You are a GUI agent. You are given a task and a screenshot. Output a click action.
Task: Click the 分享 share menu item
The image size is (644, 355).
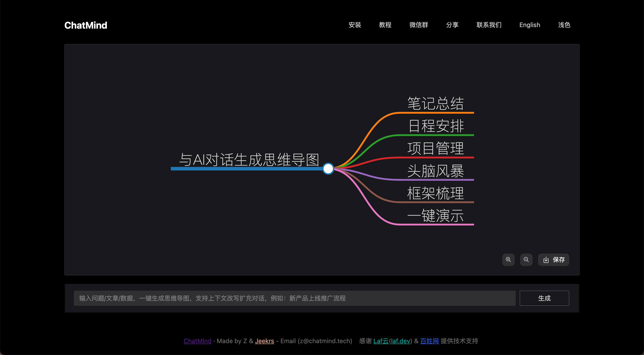coord(452,25)
